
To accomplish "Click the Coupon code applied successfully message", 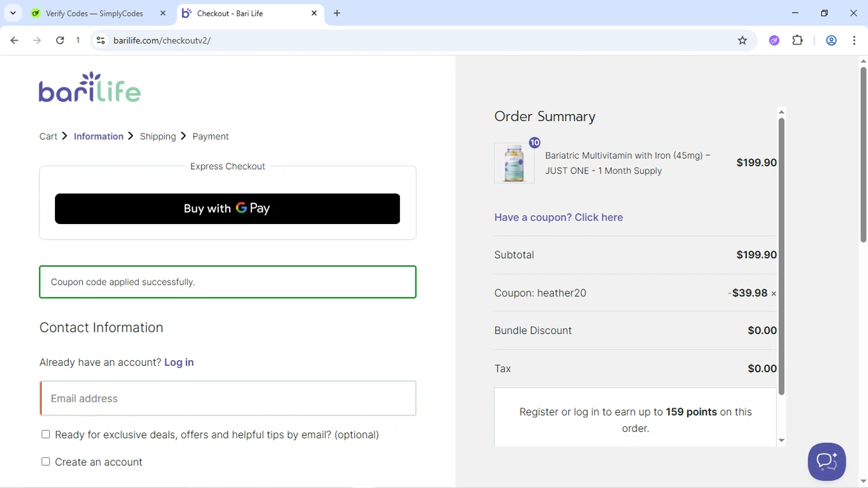I will point(228,282).
